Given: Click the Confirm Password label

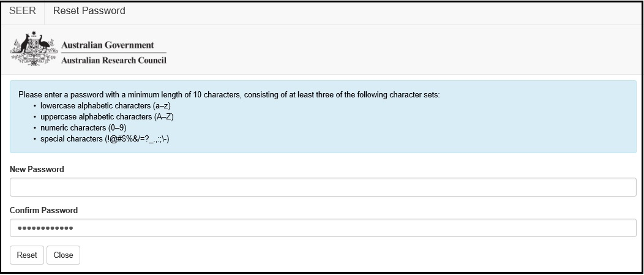Looking at the screenshot, I should (x=43, y=211).
